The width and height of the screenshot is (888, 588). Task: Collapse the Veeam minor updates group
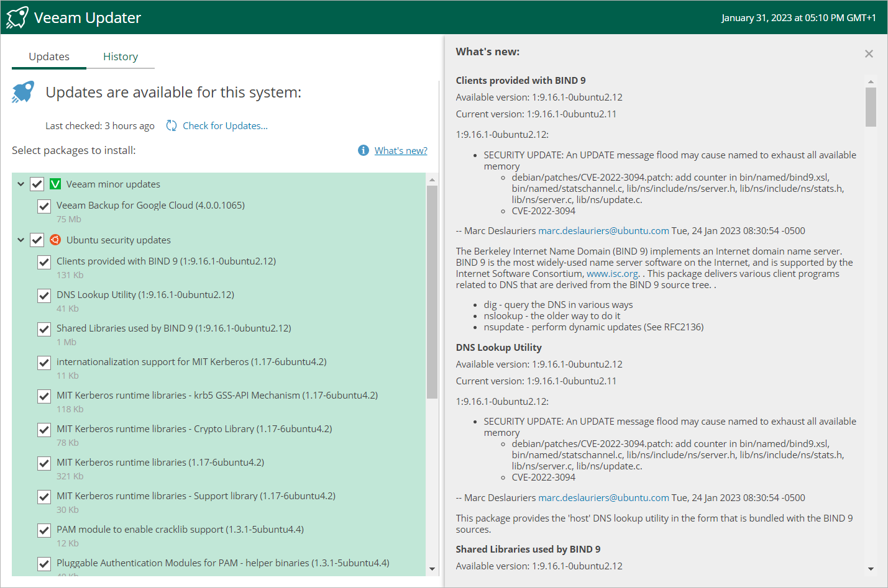[21, 184]
